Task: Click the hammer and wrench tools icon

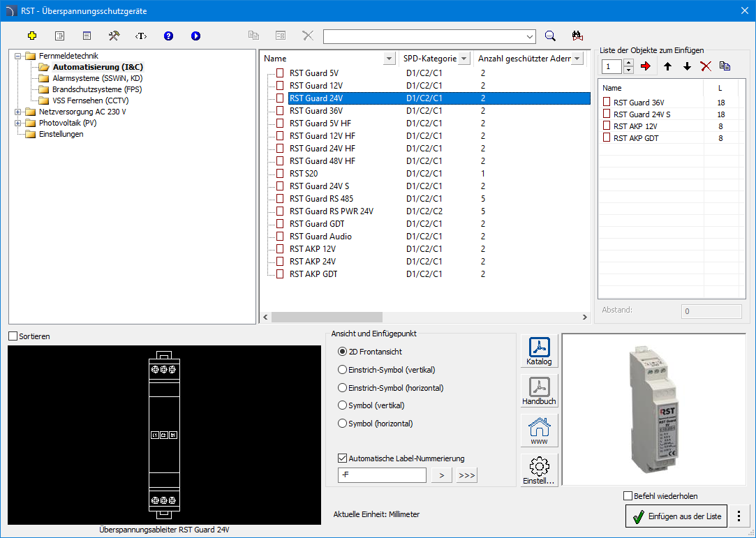Action: tap(114, 36)
